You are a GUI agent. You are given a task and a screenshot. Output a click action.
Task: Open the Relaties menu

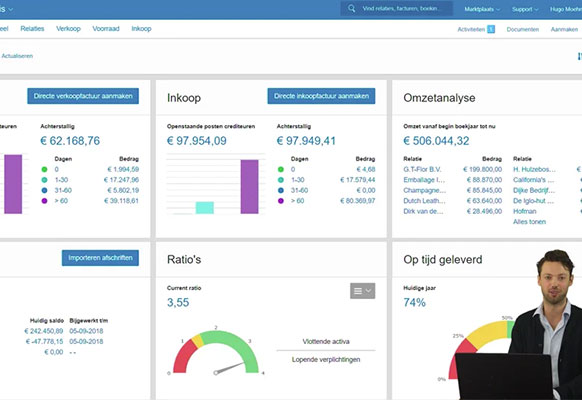[32, 29]
